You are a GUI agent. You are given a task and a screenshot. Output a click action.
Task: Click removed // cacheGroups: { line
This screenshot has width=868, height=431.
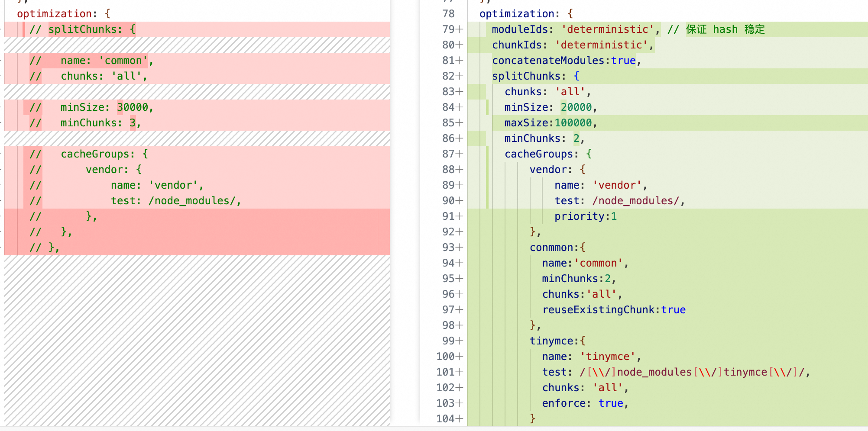89,154
